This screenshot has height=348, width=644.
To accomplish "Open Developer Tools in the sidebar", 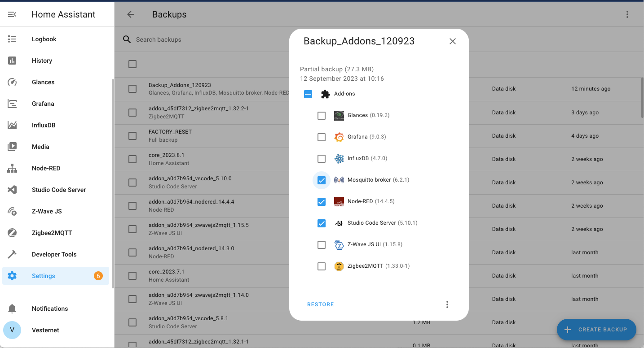I will point(56,254).
